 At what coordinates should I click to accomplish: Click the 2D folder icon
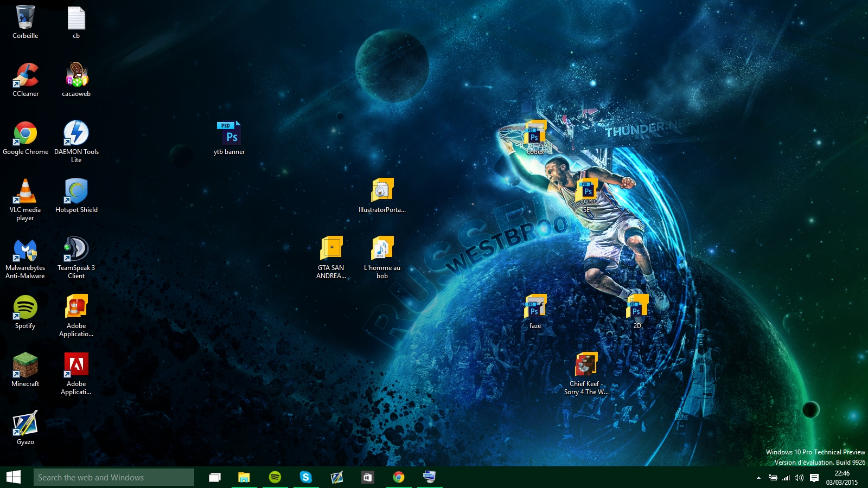[637, 312]
